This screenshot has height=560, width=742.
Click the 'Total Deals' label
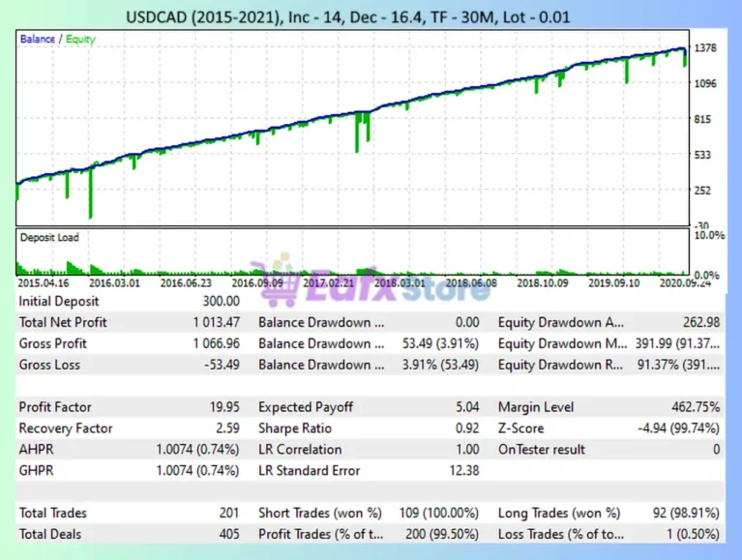49,535
